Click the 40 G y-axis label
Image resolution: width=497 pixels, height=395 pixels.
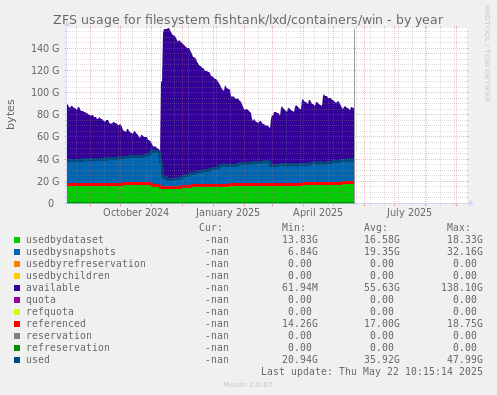coord(48,159)
